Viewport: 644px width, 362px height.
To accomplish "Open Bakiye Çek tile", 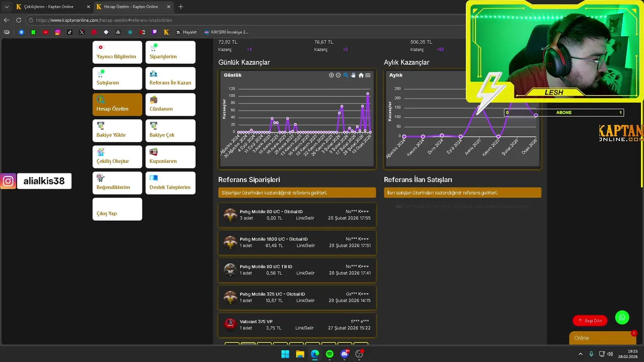I will (x=171, y=131).
